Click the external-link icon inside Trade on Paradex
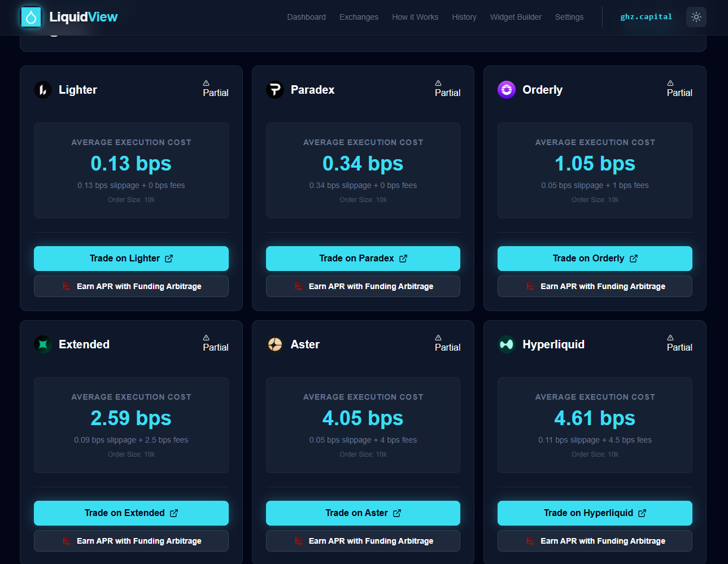Image resolution: width=728 pixels, height=564 pixels. tap(403, 258)
